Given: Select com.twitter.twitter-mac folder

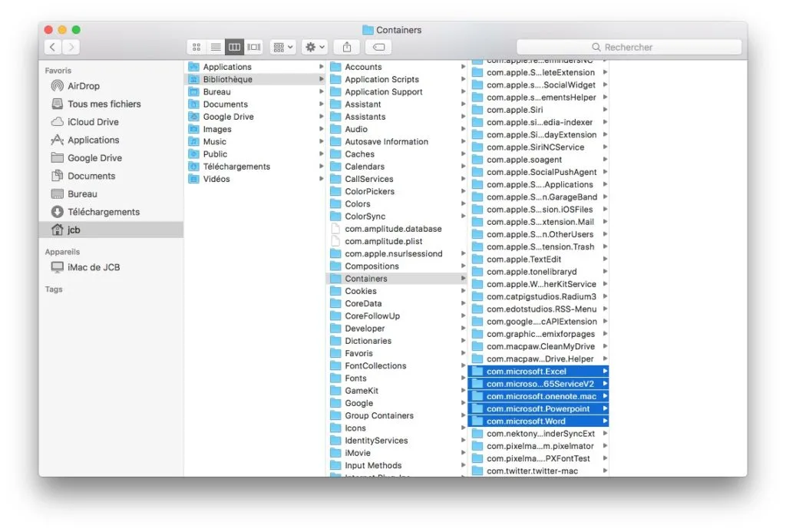Looking at the screenshot, I should 539,471.
